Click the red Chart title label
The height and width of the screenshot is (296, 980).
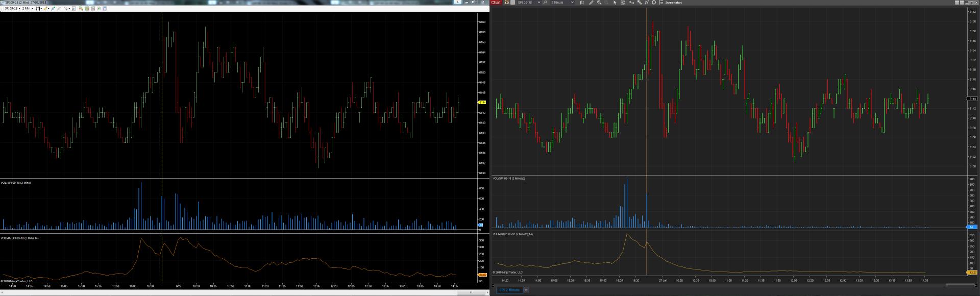[496, 3]
